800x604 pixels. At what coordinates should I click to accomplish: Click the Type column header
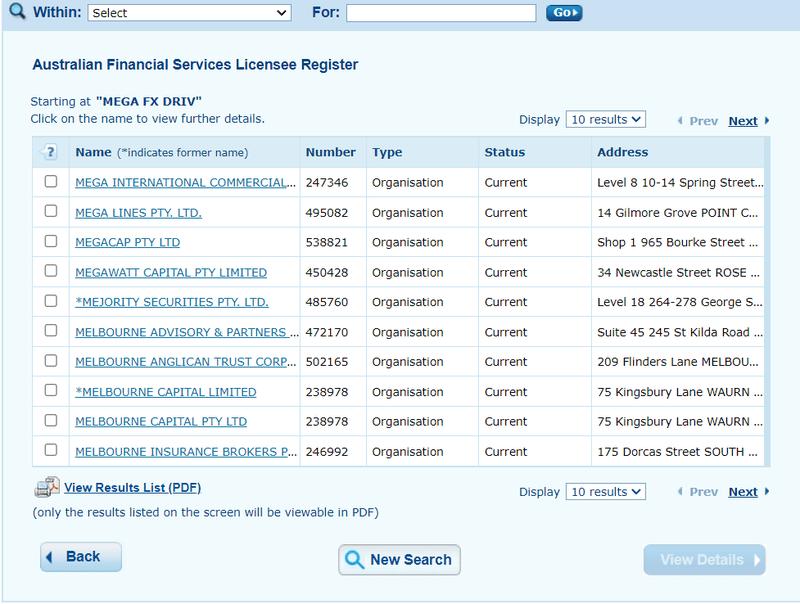pos(387,152)
